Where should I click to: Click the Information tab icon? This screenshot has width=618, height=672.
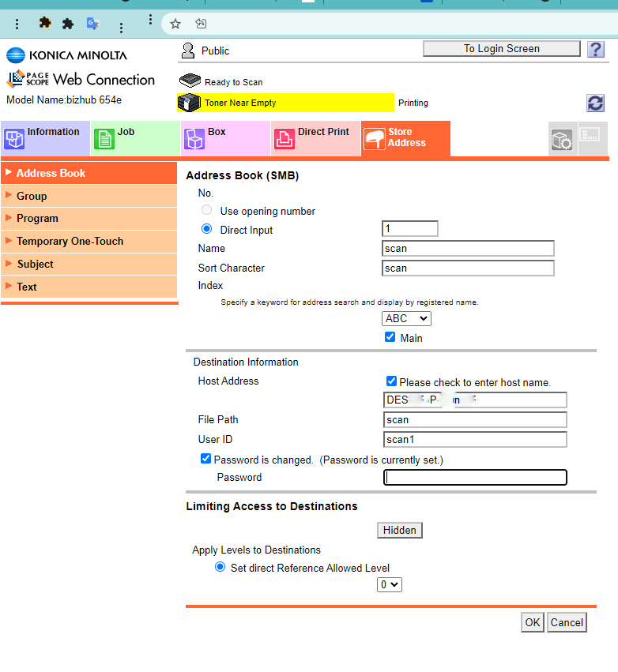[14, 139]
